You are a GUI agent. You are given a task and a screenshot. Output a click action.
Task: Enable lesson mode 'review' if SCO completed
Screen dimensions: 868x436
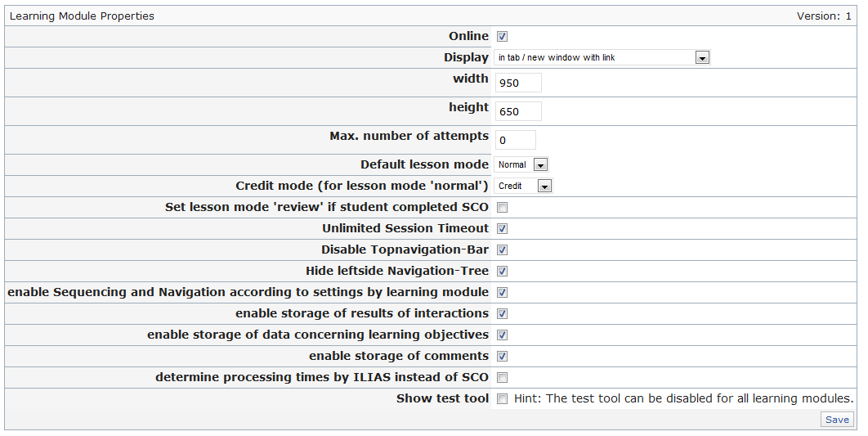click(503, 207)
